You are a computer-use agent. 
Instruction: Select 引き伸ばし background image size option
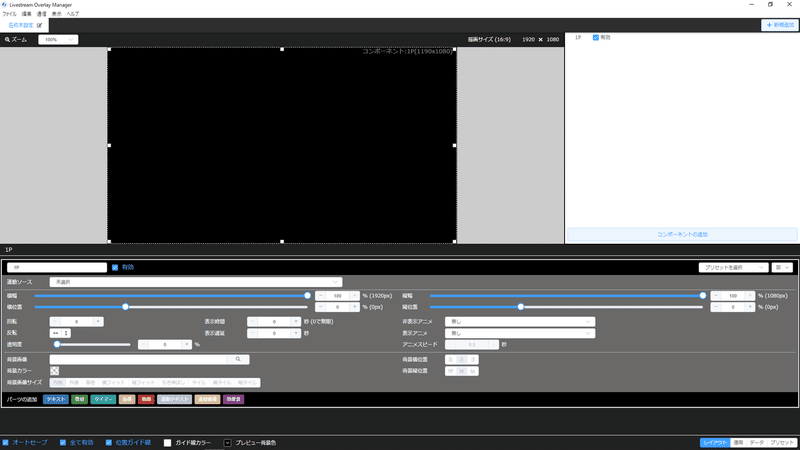point(173,383)
